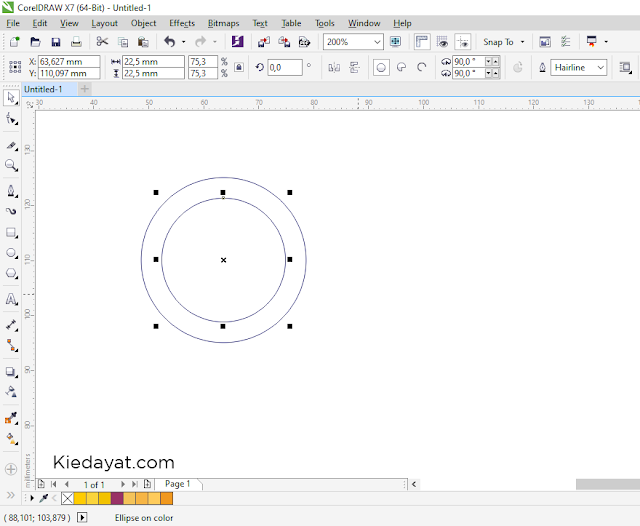Click the Quick customize plus button
The image size is (640, 526).
click(11, 469)
